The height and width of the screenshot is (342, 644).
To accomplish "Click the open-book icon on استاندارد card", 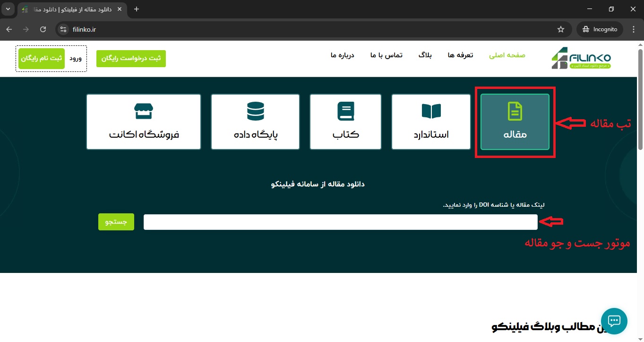I will (431, 111).
